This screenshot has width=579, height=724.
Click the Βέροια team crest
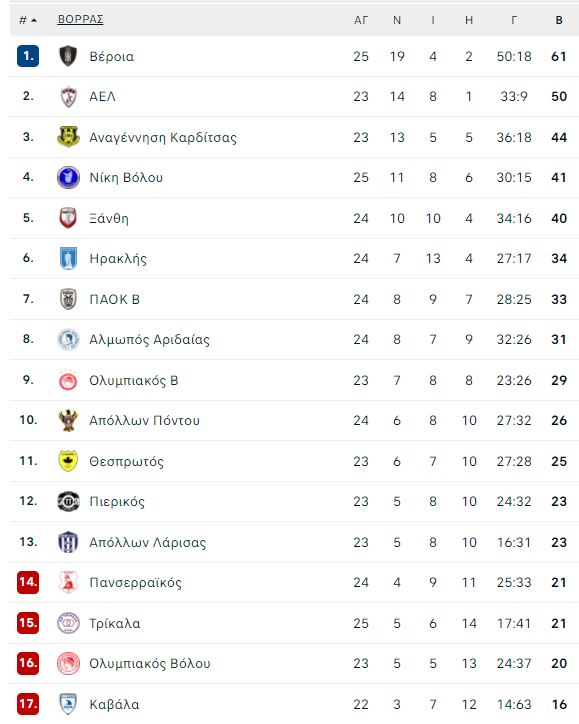(x=68, y=56)
